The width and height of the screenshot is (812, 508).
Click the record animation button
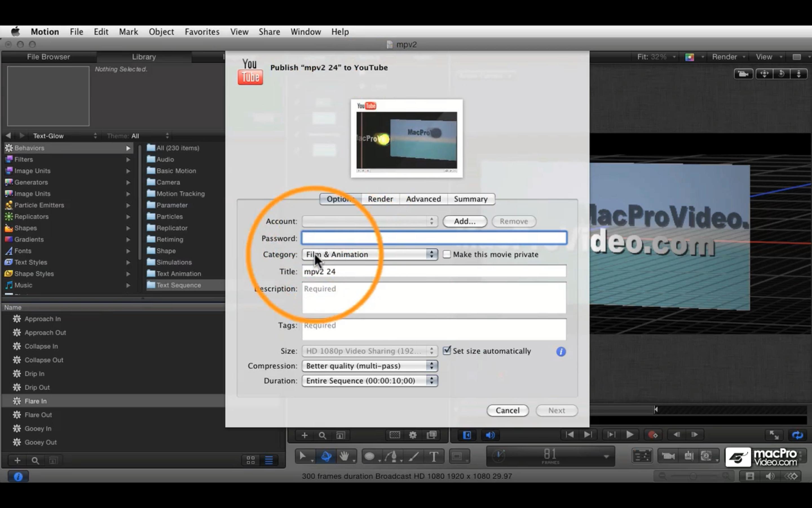point(653,435)
